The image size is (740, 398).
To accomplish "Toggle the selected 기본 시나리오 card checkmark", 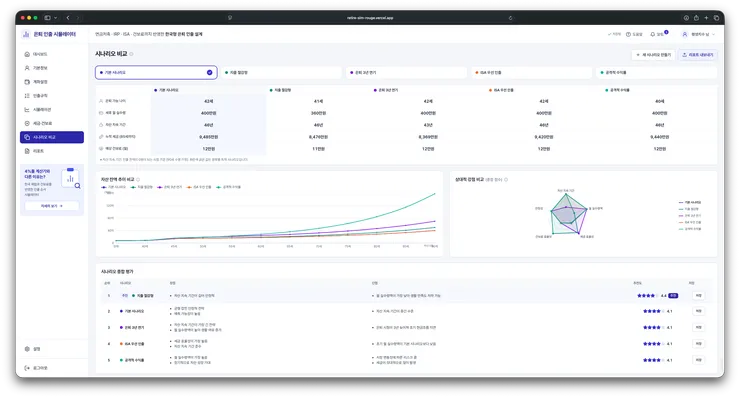I will [210, 72].
